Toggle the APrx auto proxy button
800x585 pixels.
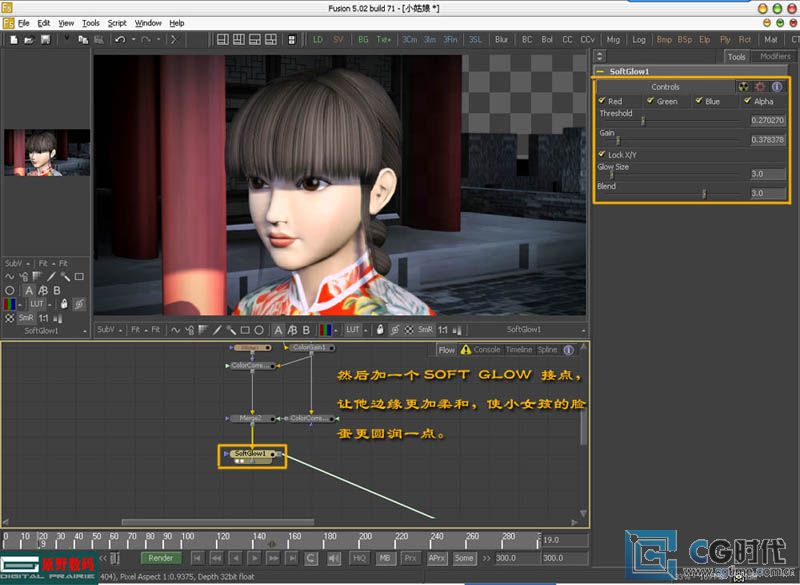click(x=436, y=558)
